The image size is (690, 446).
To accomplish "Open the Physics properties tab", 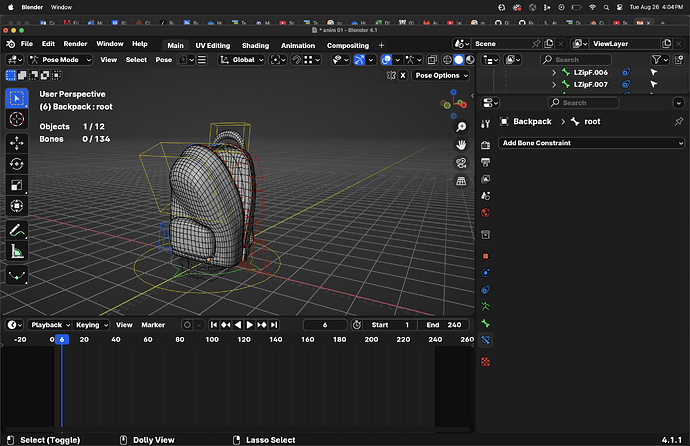I will [485, 273].
